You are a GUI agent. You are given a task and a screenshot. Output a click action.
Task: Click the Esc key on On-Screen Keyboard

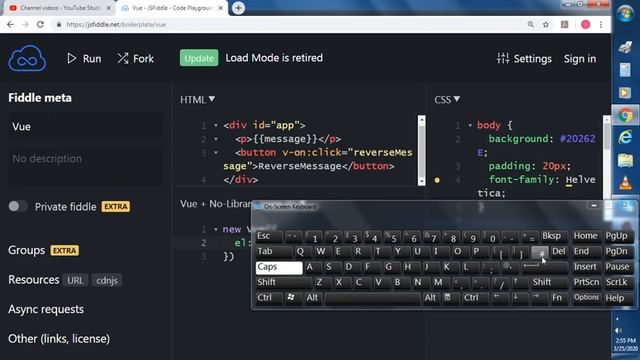click(269, 236)
